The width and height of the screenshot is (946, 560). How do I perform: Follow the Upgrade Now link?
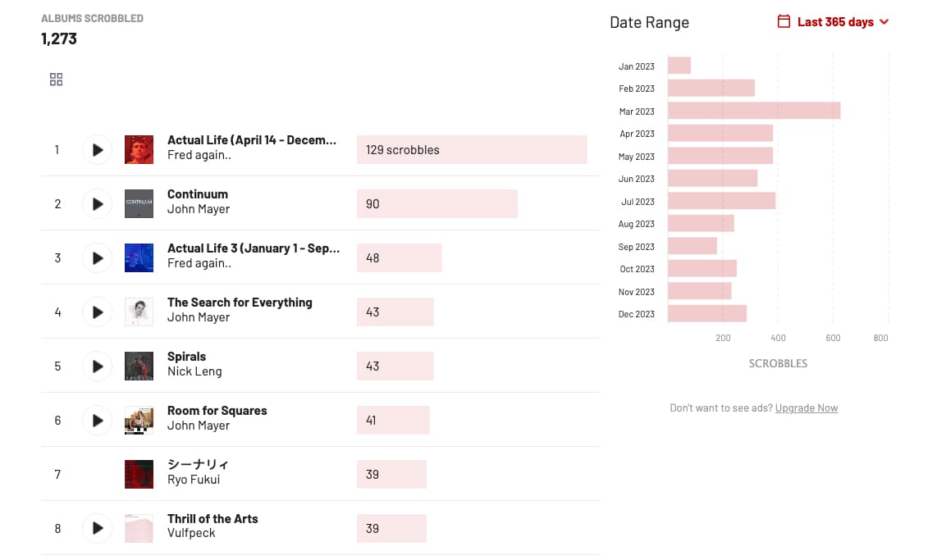tap(807, 407)
